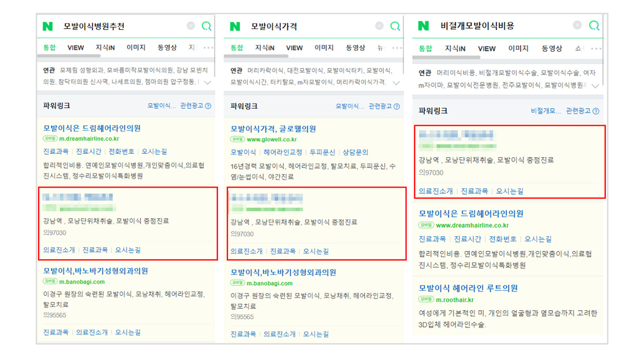The height and width of the screenshot is (352, 644).
Task: Expand related keywords under 모발이식가격
Action: tap(396, 82)
